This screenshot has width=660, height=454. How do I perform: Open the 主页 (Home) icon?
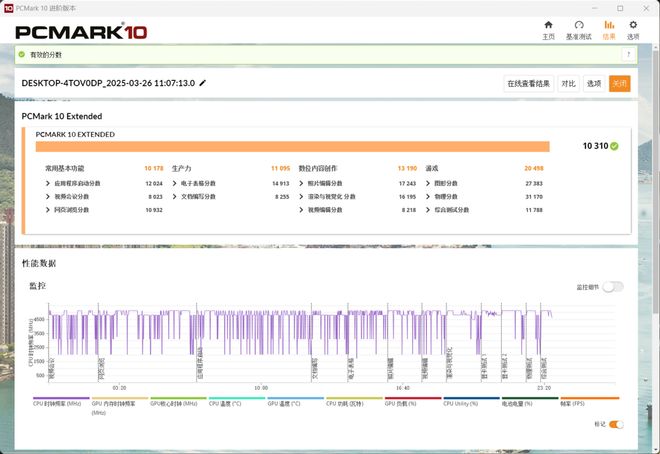click(548, 29)
